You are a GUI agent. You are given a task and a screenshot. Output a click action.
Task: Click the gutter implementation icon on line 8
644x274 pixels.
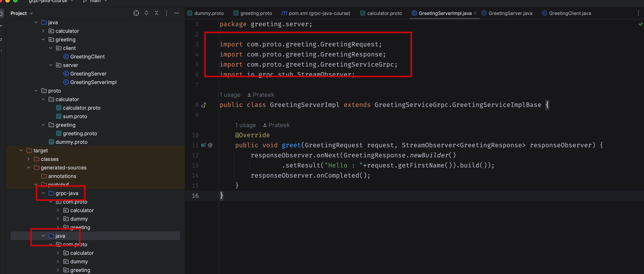coord(204,105)
